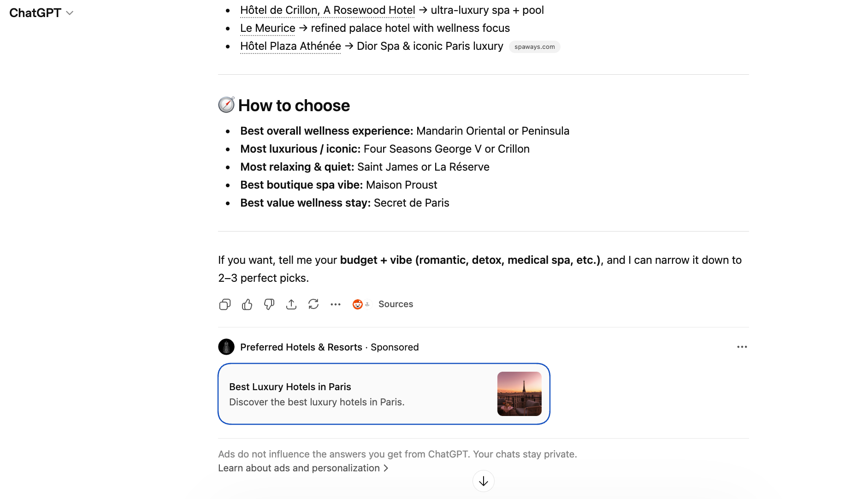This screenshot has height=499, width=868.
Task: Open the ChatGPT model selector chevron
Action: click(70, 13)
